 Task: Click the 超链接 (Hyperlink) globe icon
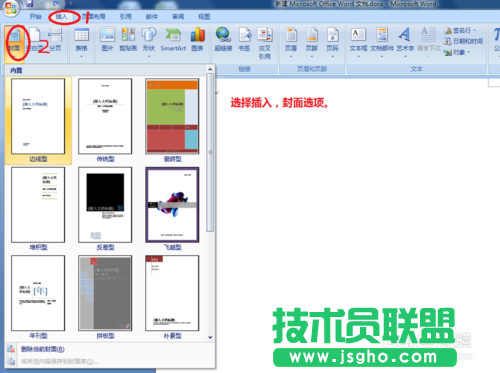point(223,39)
